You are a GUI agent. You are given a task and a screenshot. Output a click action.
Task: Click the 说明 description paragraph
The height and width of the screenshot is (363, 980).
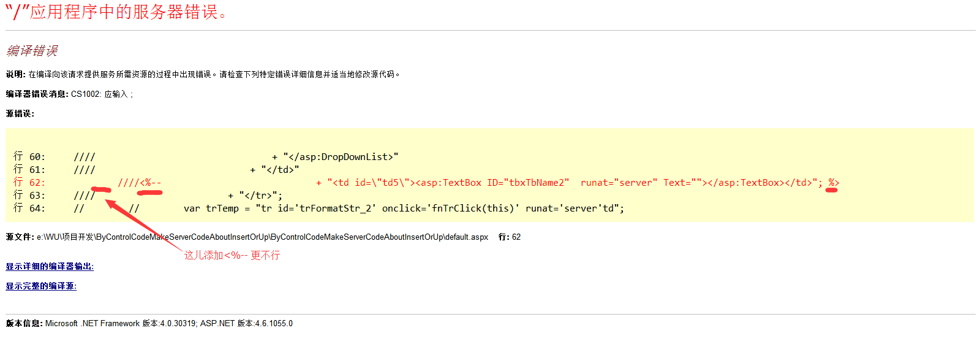[x=203, y=74]
